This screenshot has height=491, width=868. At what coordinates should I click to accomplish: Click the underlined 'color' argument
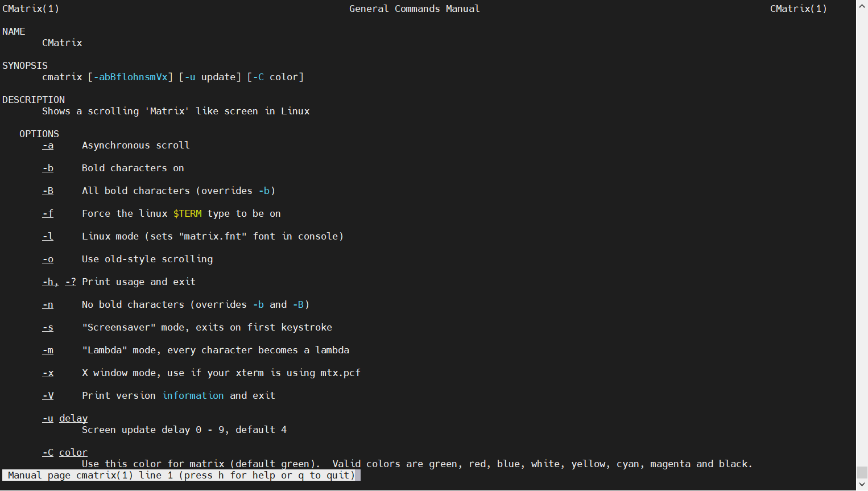[73, 452]
